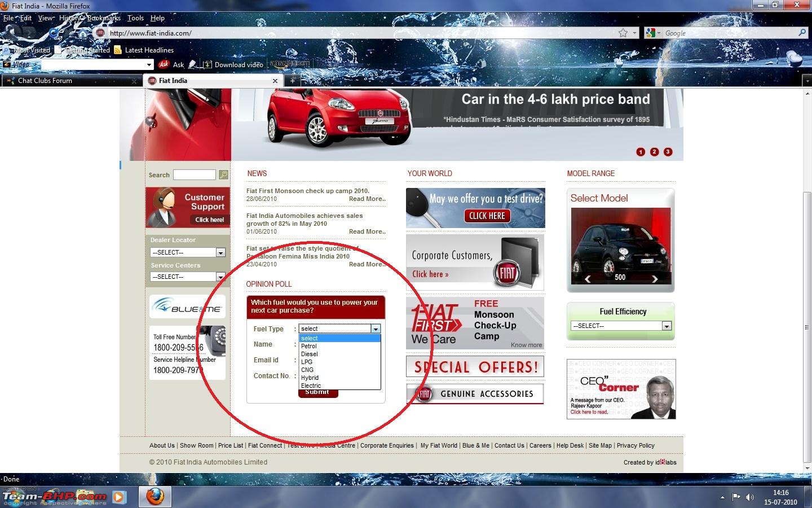Click the test drive CLICK HERE button

487,216
